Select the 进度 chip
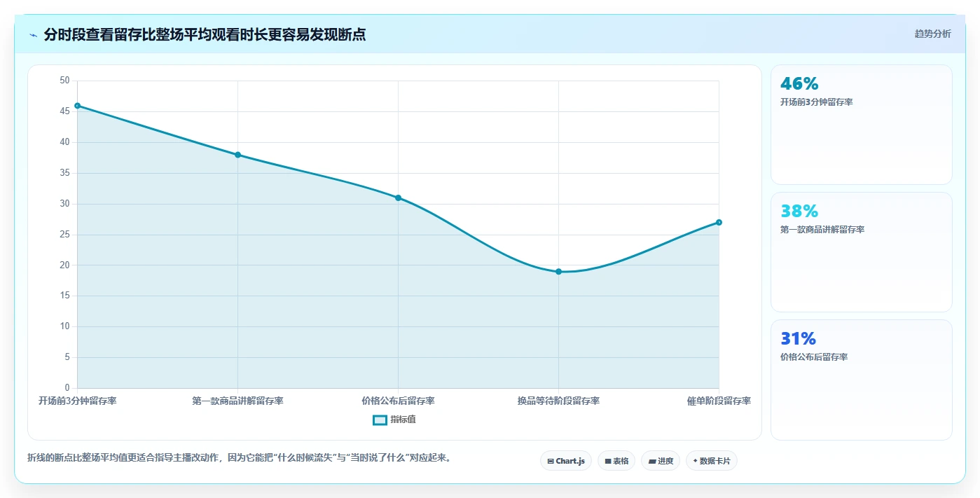Viewport: 980px width, 498px height. [661, 461]
